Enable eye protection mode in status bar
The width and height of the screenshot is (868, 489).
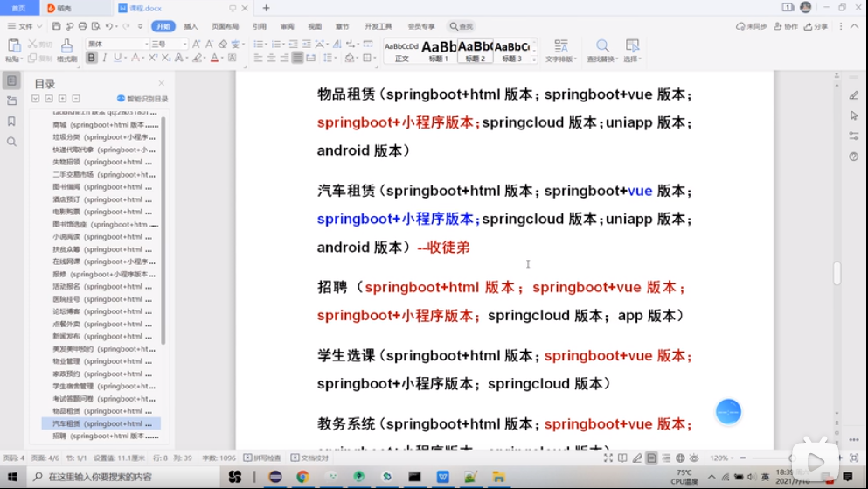(x=694, y=458)
